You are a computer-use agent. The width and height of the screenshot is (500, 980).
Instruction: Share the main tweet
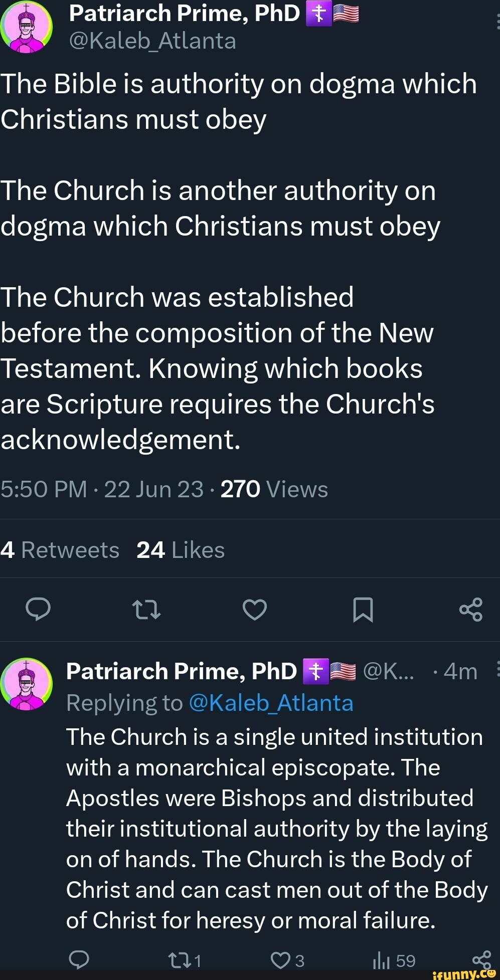coord(471,610)
